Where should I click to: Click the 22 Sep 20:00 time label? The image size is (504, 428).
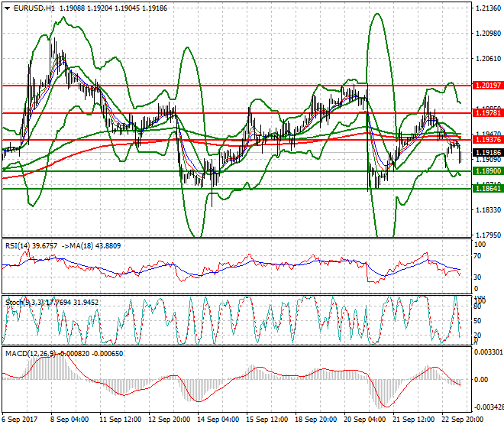[460, 419]
